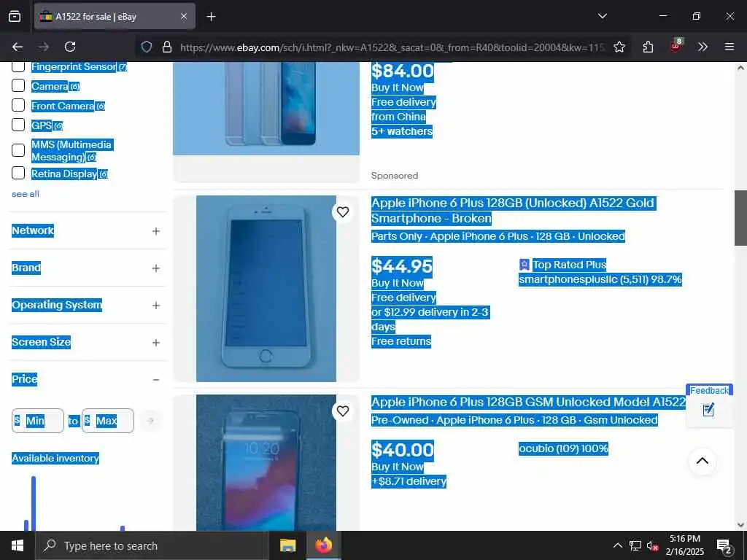
Task: Tick the Camera filter checkbox
Action: pyautogui.click(x=18, y=86)
